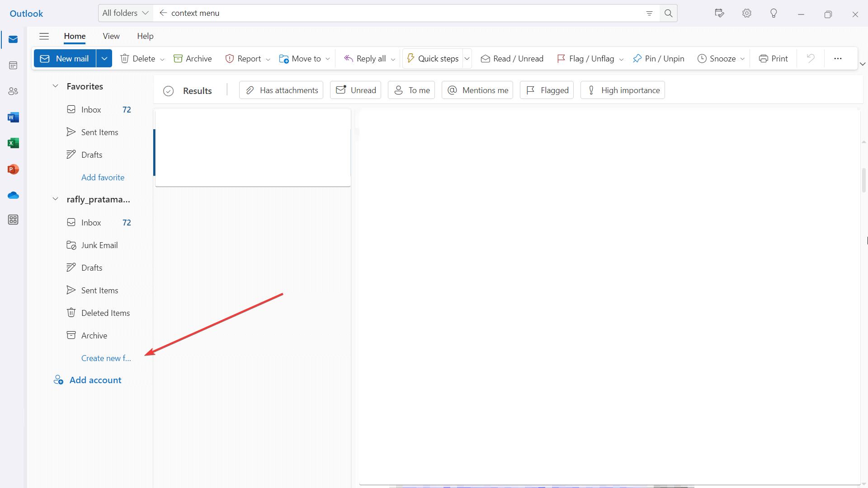
Task: Open the Flag / Unflag dropdown arrow
Action: coord(621,59)
